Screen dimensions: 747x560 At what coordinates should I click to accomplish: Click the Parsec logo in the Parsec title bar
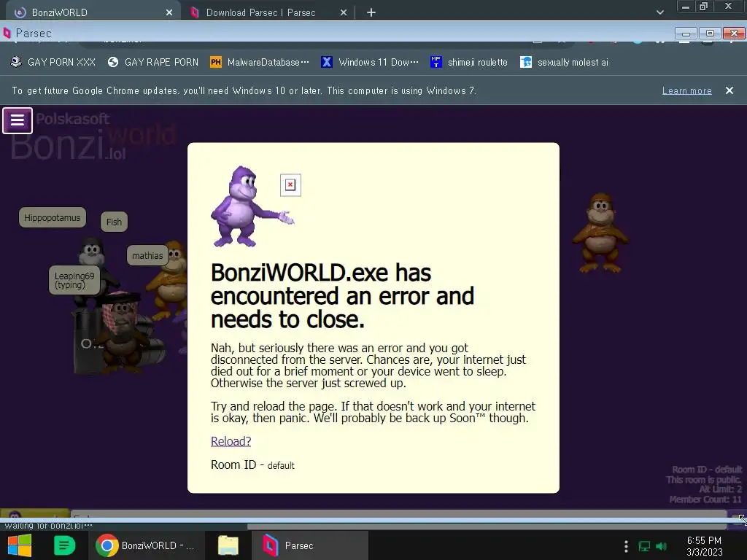7,33
